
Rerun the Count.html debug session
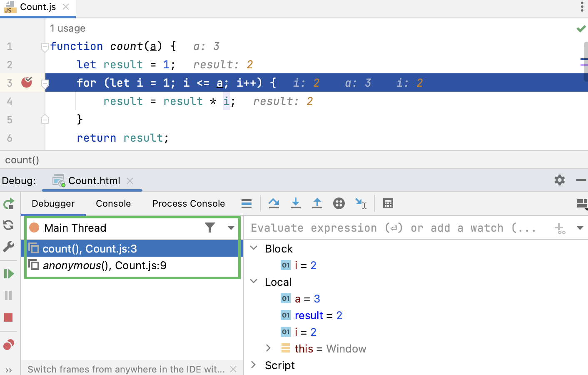(9, 204)
